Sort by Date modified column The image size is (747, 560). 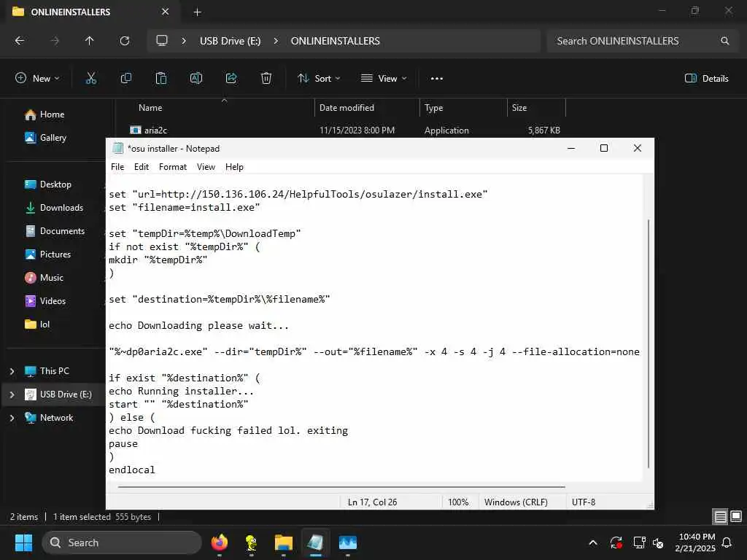(x=347, y=108)
